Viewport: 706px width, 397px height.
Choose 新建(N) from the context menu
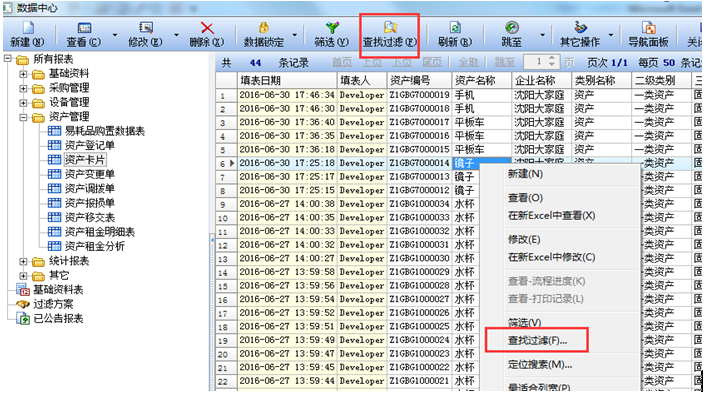(525, 174)
